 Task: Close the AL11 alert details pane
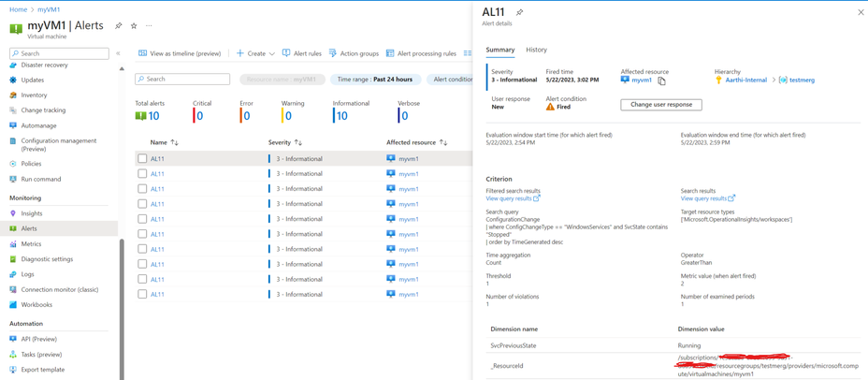(861, 12)
